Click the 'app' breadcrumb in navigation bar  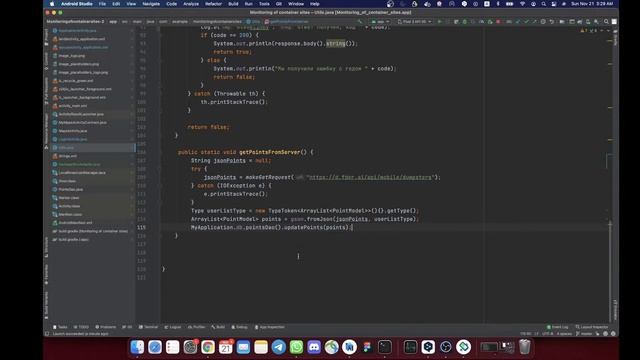(113, 22)
